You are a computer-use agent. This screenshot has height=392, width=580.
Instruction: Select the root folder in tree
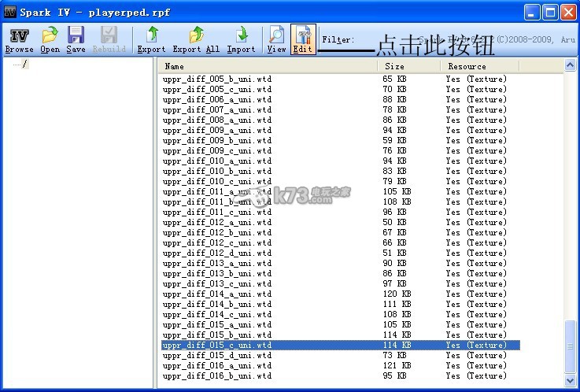[25, 65]
